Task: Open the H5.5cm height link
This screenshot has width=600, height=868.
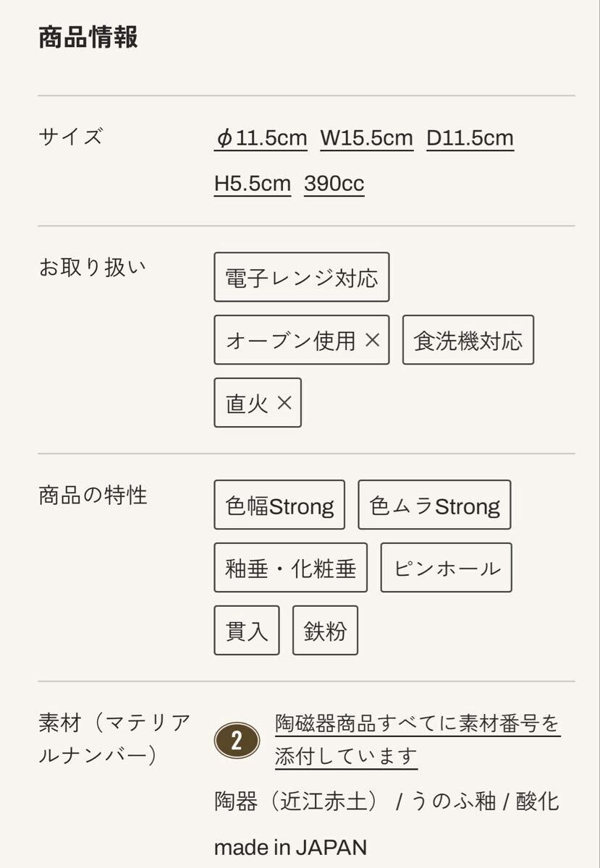Action: 252,184
